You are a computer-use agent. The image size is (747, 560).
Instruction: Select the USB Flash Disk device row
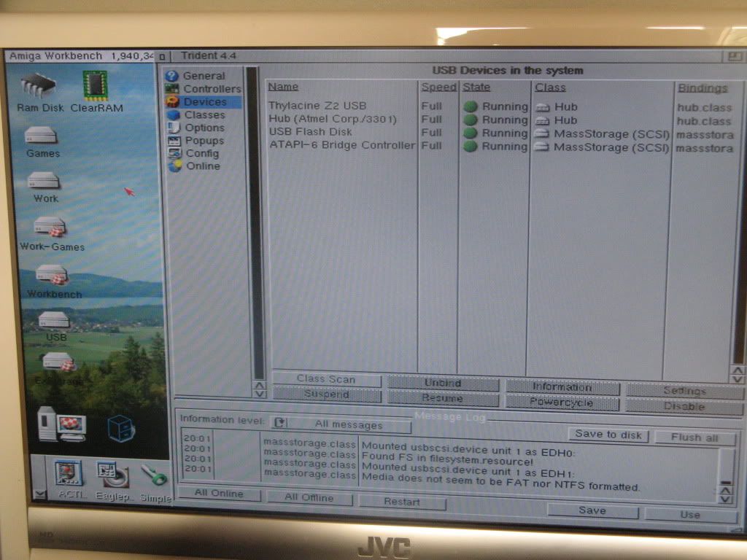310,133
